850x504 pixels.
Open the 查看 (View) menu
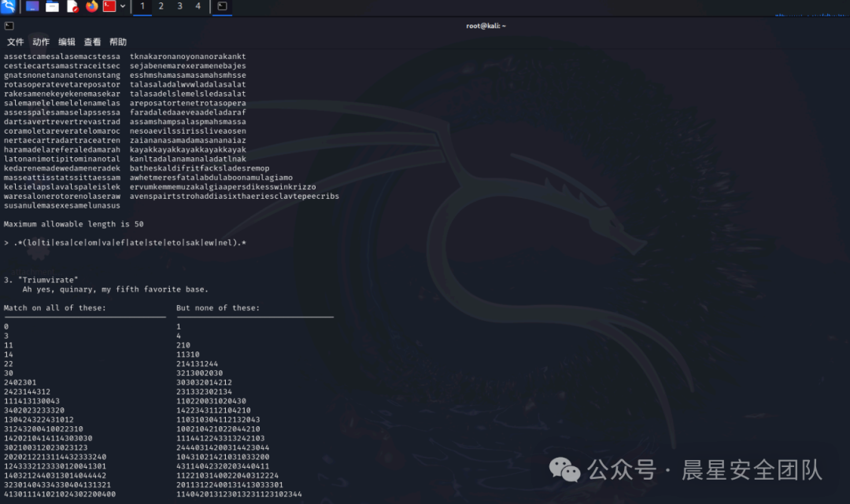tap(92, 42)
